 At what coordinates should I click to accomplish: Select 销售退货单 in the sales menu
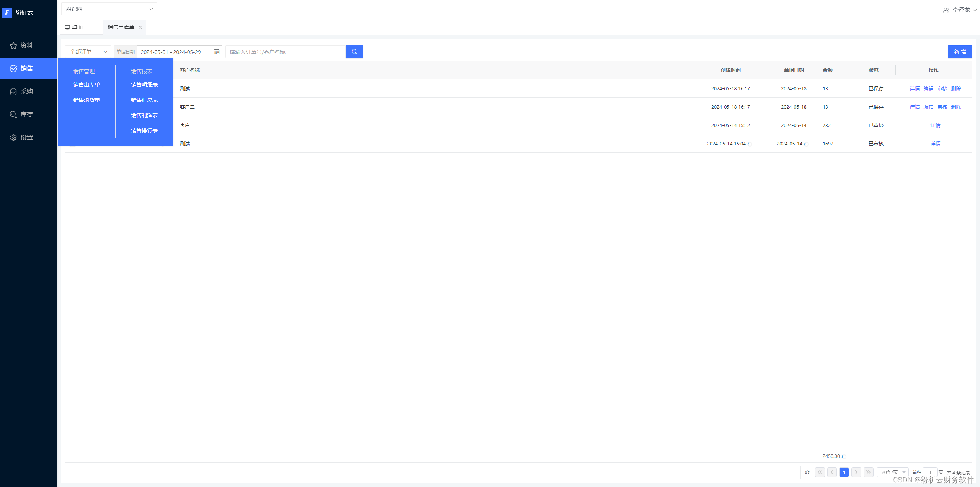(87, 100)
